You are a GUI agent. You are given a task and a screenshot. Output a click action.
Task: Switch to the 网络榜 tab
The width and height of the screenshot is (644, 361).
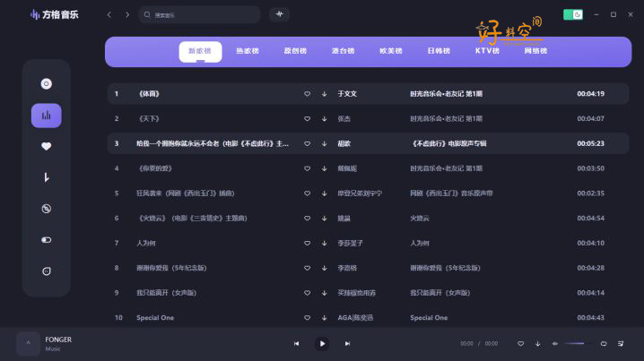coord(535,51)
